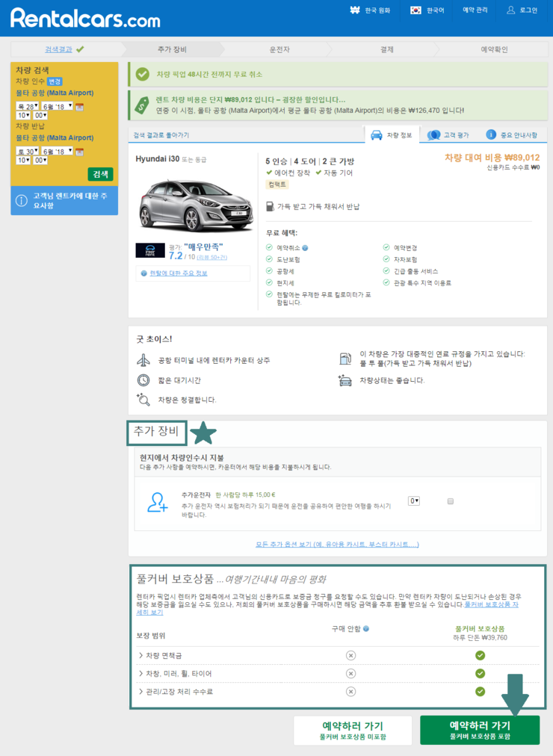Open the return minute dropdown

point(40,160)
